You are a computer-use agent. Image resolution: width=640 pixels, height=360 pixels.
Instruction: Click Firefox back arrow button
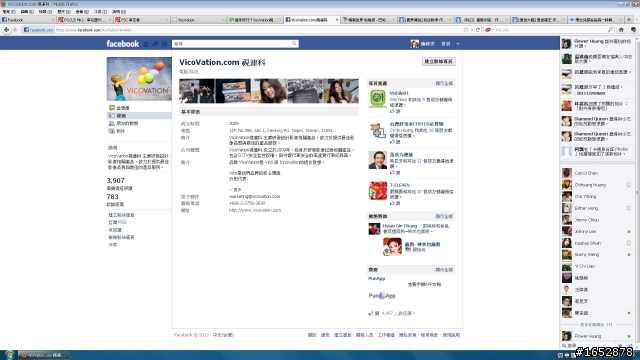point(6,30)
